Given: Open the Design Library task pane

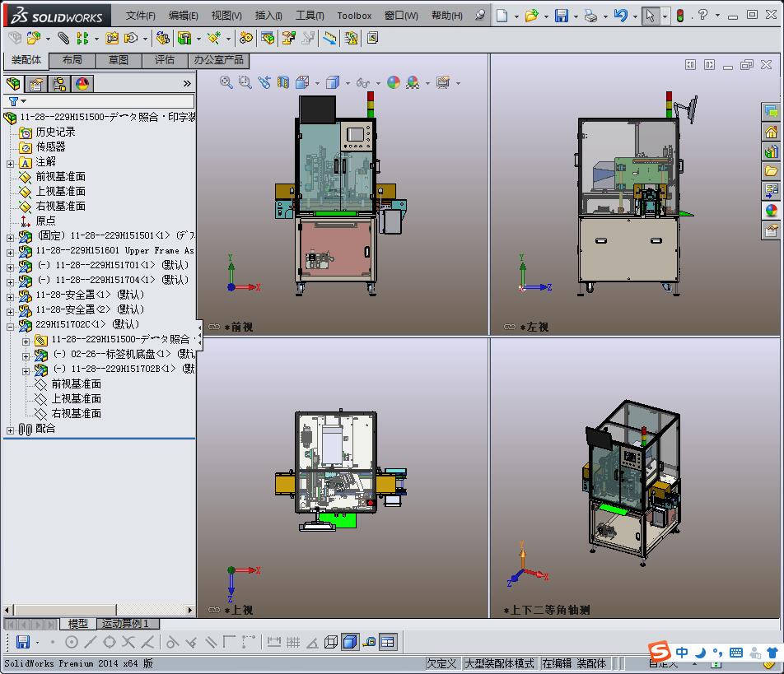Looking at the screenshot, I should 772,151.
